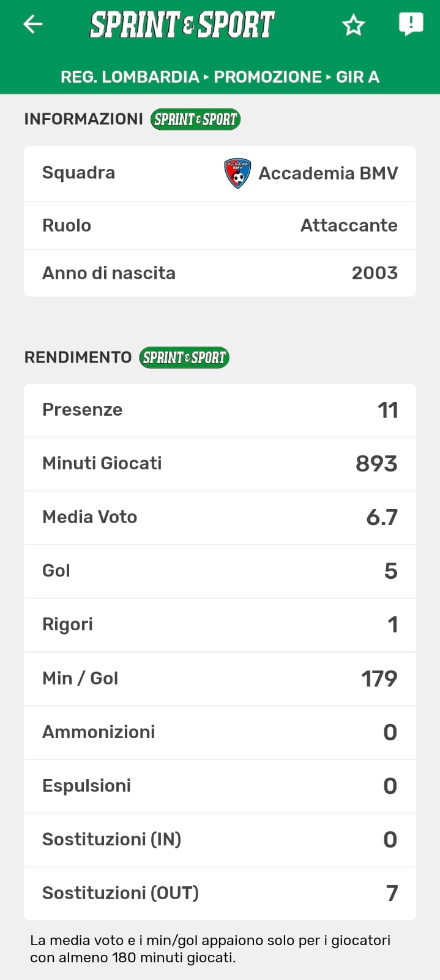440x980 pixels.
Task: Tap the Ammonizioni row
Action: click(x=220, y=732)
